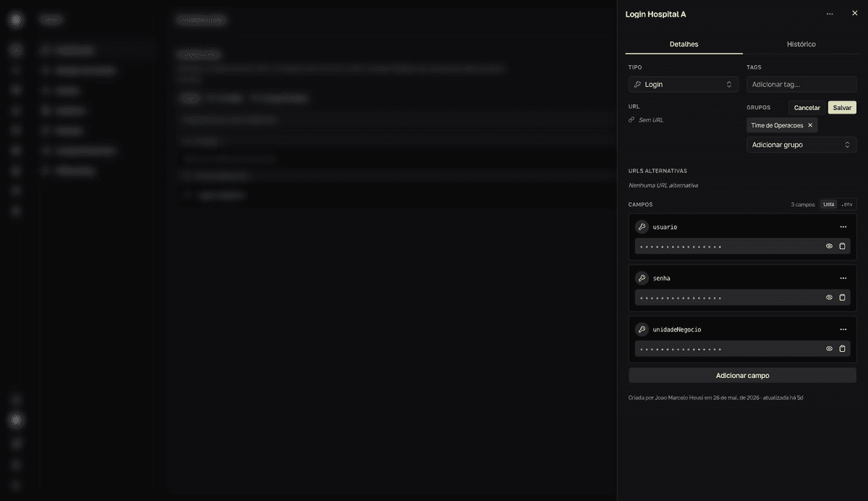Open the Tipo dropdown showing Login
Viewport: 868px width, 501px height.
[x=684, y=84]
